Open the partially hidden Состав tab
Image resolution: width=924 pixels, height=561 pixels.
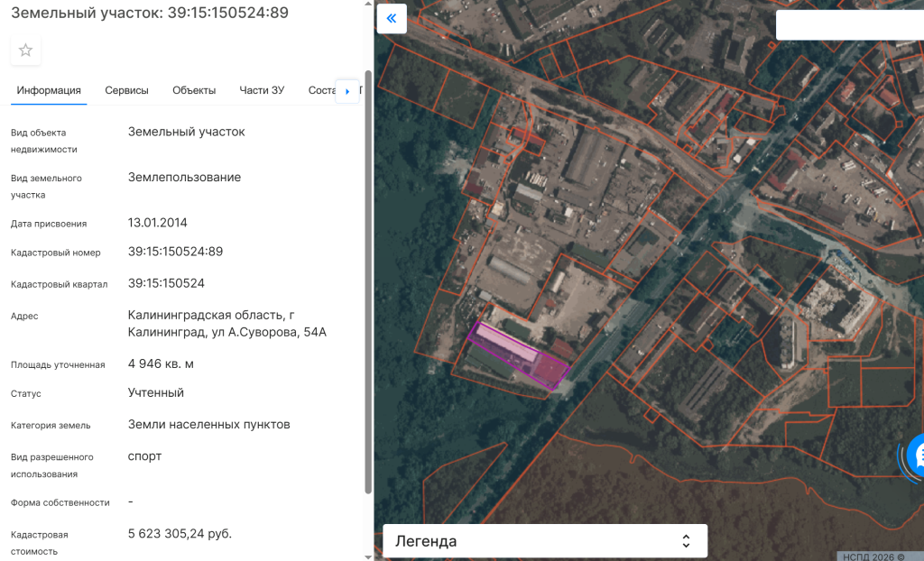pos(320,90)
